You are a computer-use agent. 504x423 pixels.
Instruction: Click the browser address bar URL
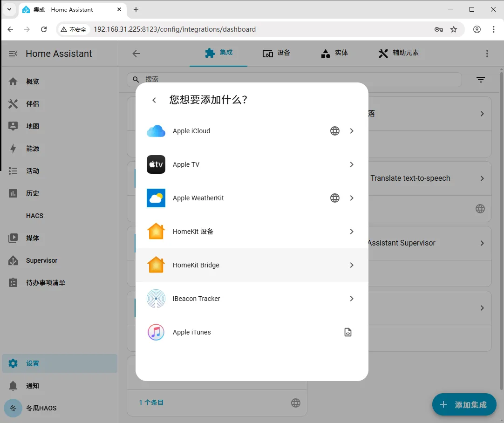pos(175,29)
